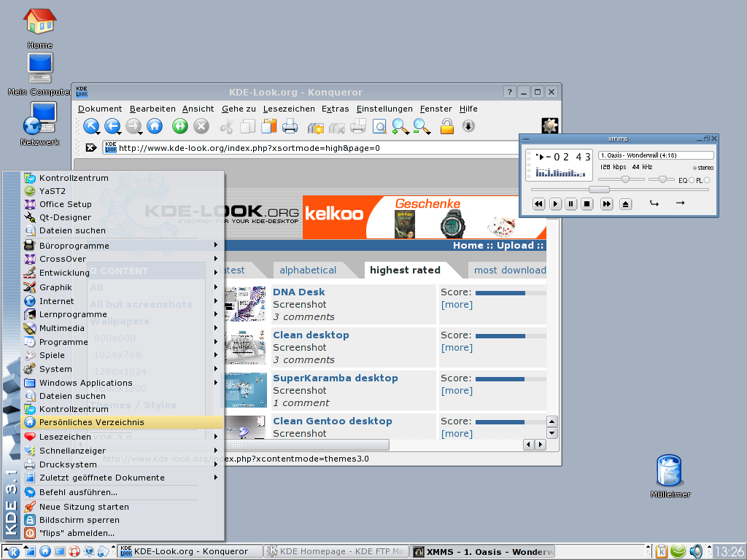Print the page using the printer icon
Screen dimensions: 747x560
point(290,127)
